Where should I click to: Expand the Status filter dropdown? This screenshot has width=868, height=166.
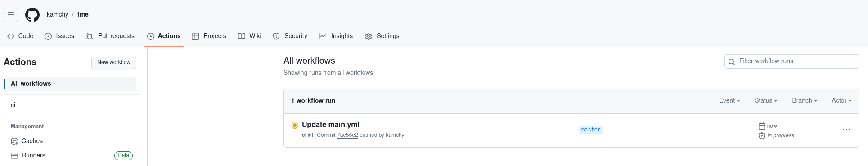766,101
